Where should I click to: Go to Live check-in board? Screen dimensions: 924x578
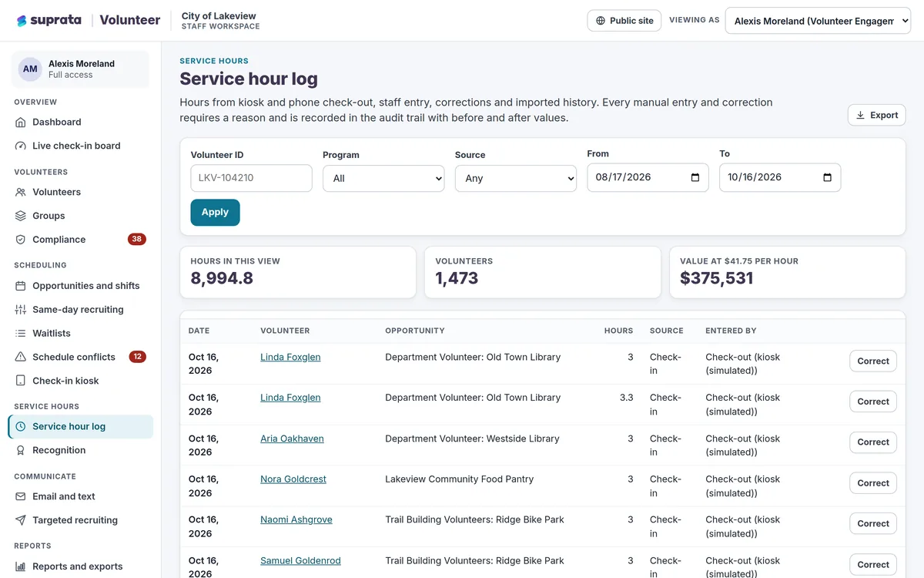[x=81, y=146]
